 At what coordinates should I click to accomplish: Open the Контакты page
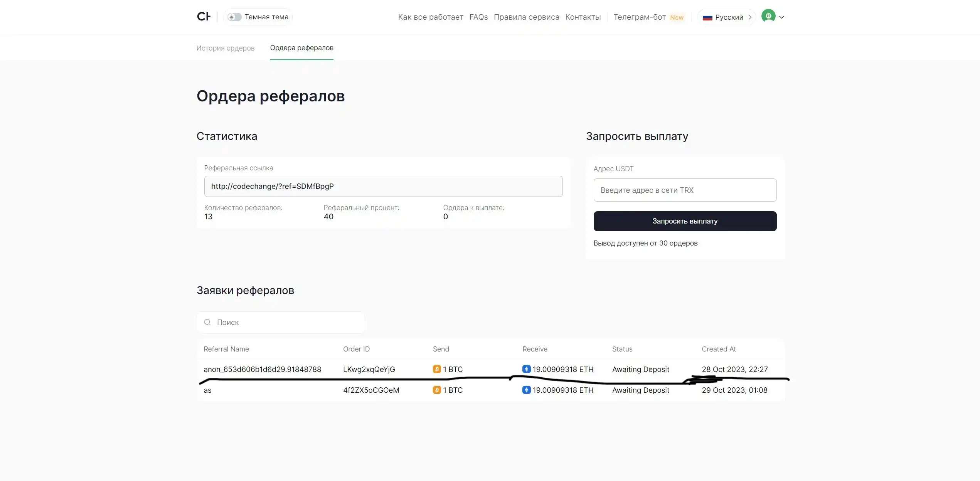click(x=583, y=17)
